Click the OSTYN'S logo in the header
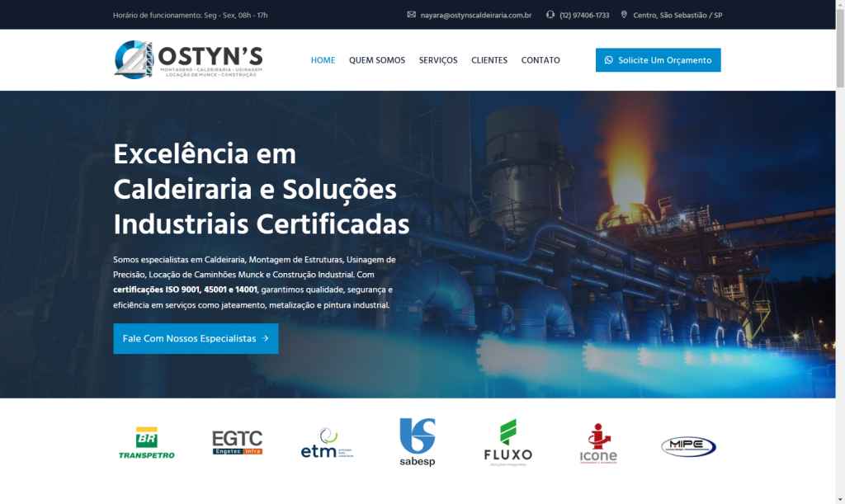 (x=188, y=59)
